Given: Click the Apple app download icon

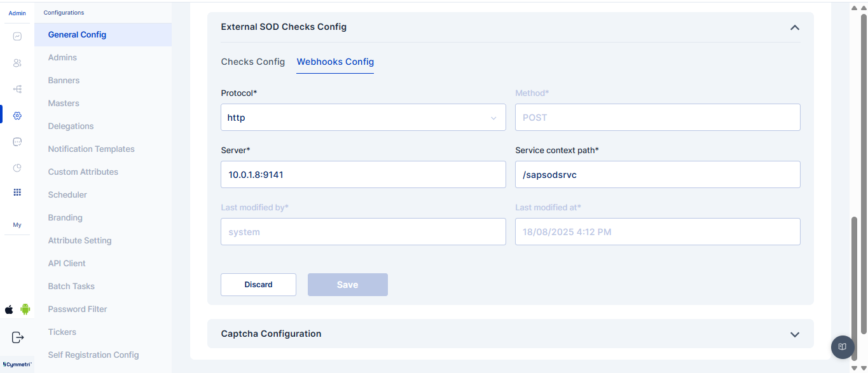Looking at the screenshot, I should click(x=9, y=309).
